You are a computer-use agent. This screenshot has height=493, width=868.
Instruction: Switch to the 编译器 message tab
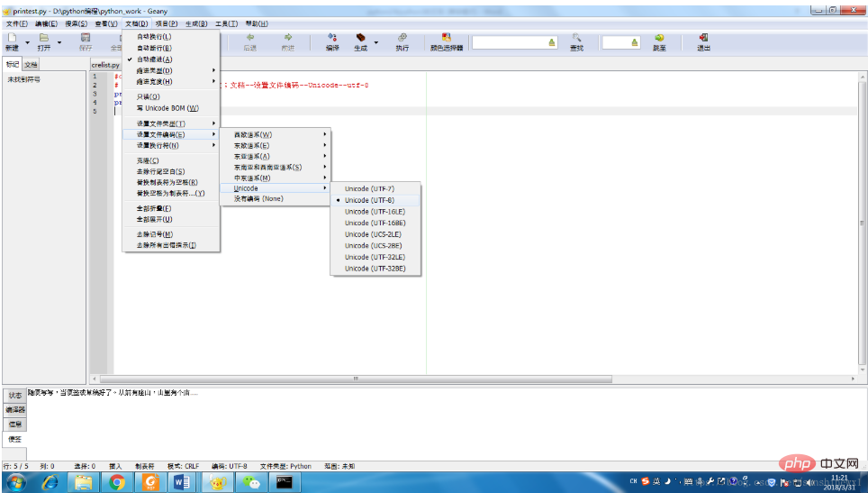coord(15,410)
